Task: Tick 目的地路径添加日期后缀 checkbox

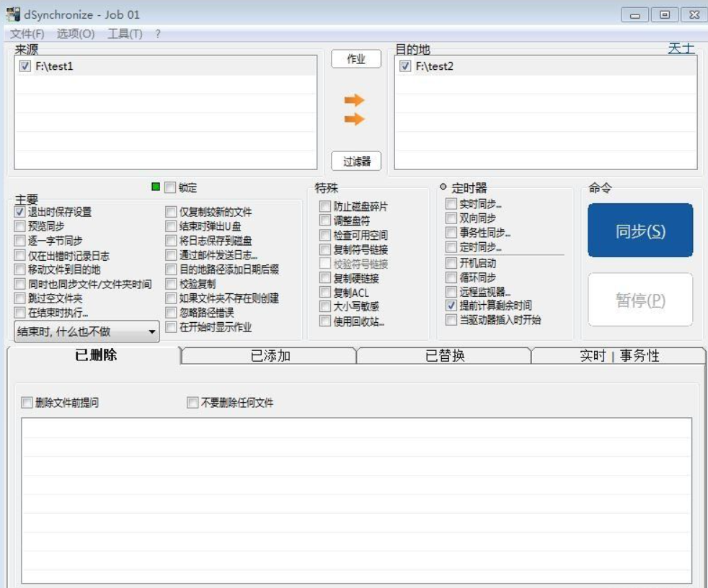Action: click(x=171, y=269)
